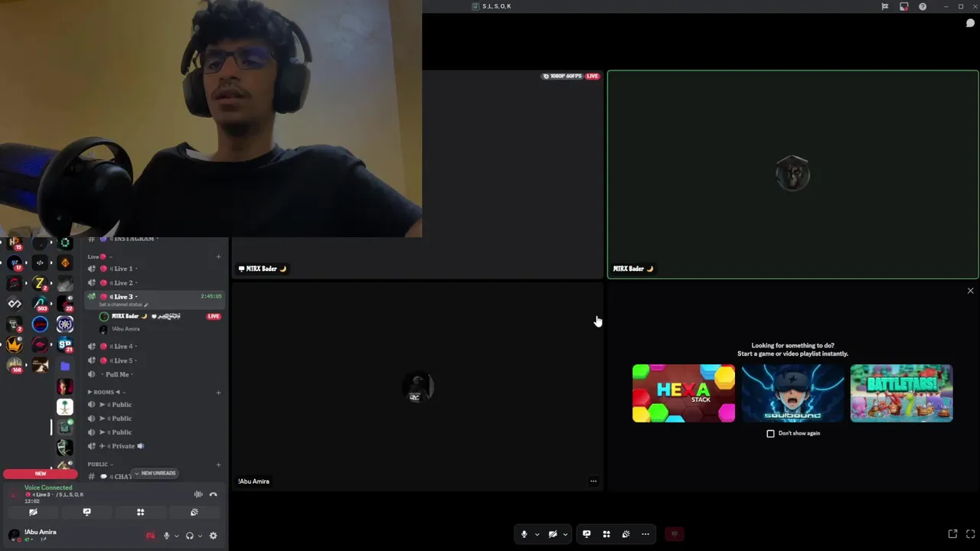Mute microphone in the bottom call toolbar
The height and width of the screenshot is (551, 980).
(524, 534)
